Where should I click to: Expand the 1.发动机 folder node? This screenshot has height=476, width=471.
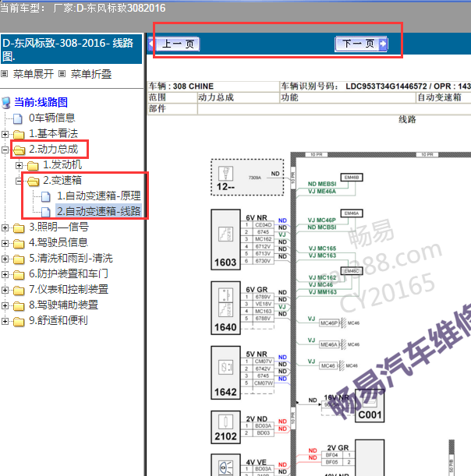click(19, 165)
